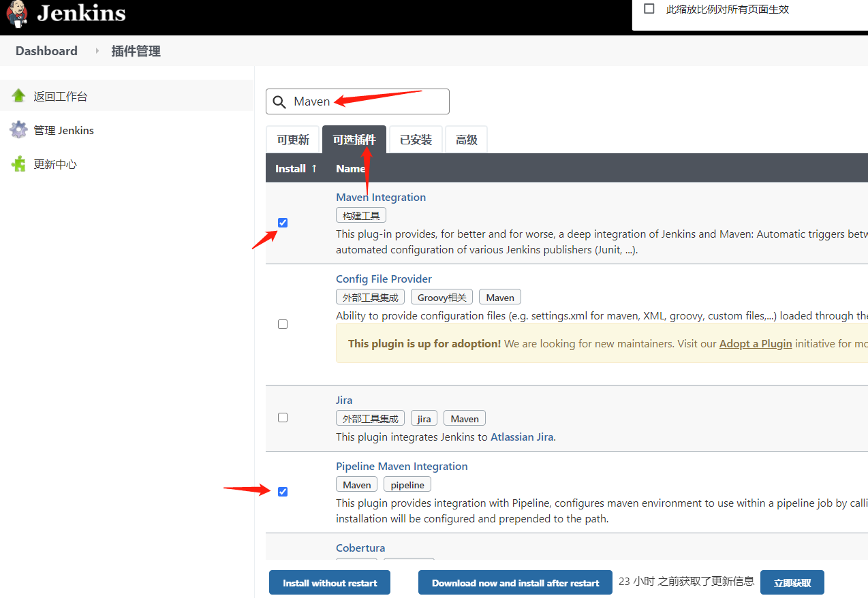Screen dimensions: 868x598
Task: Click the Jenkins butler logo icon
Action: 17,14
